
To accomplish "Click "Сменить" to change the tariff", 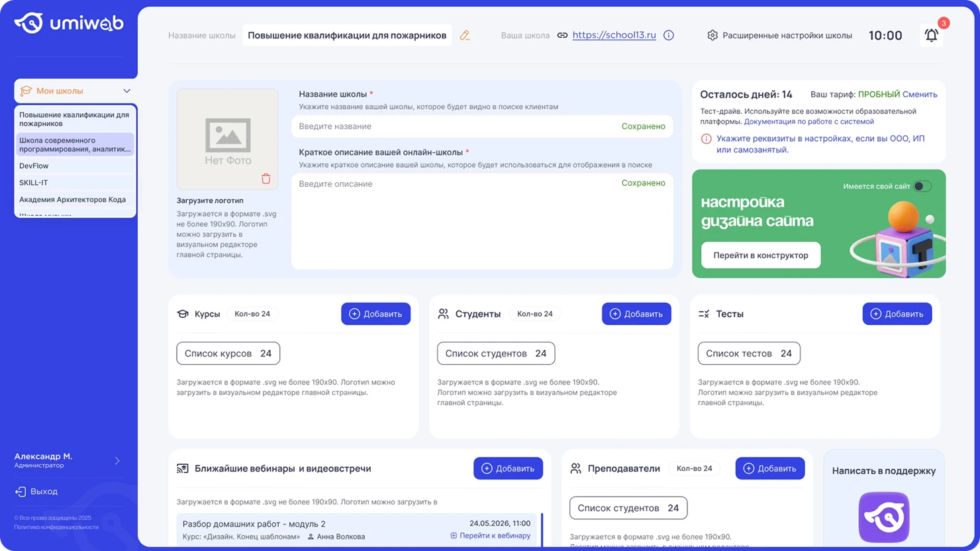I will (x=920, y=95).
